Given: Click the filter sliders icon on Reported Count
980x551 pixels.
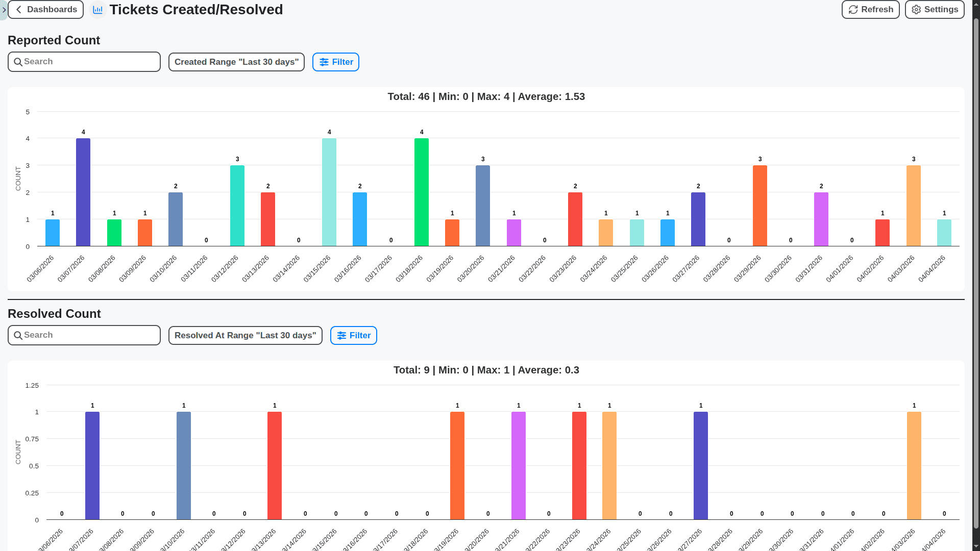Looking at the screenshot, I should [325, 62].
